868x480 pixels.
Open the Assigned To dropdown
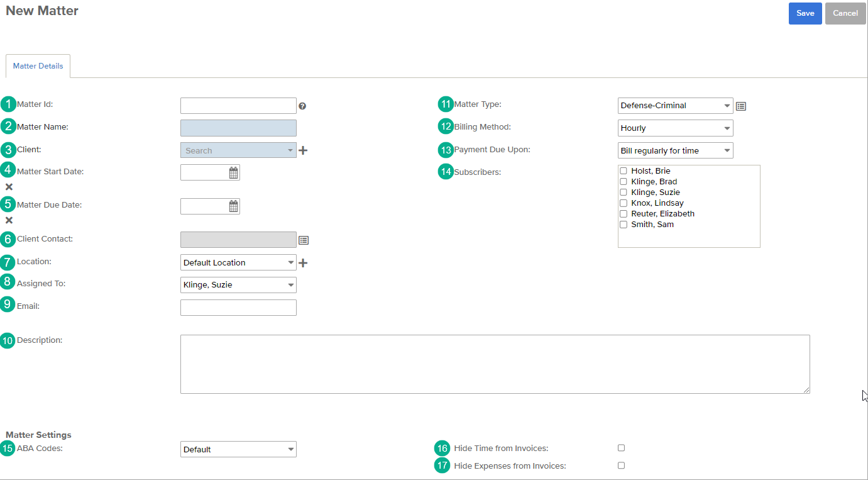pos(238,285)
